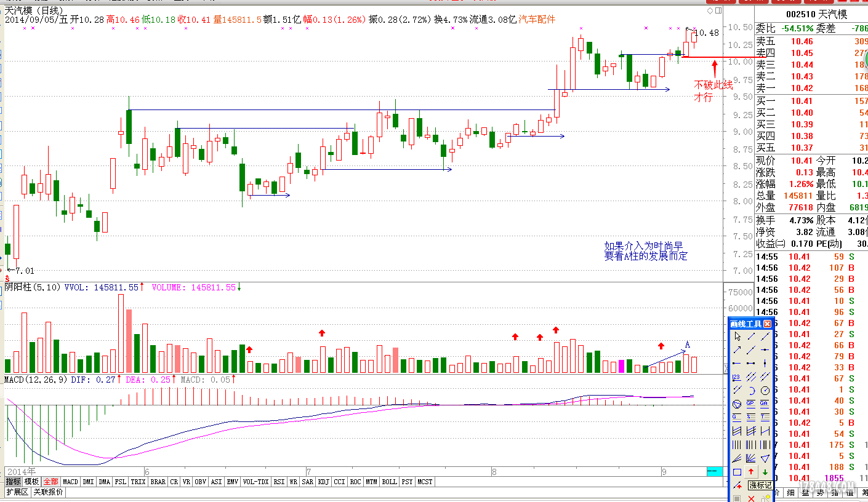Click the panel layout icon beside the diamond

pyautogui.click(x=717, y=10)
